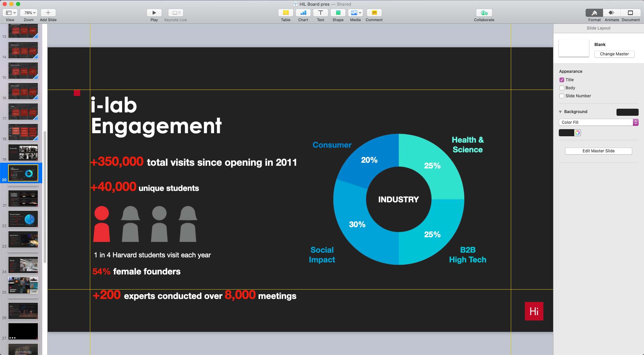Select slide 24 thumbnail

click(23, 265)
